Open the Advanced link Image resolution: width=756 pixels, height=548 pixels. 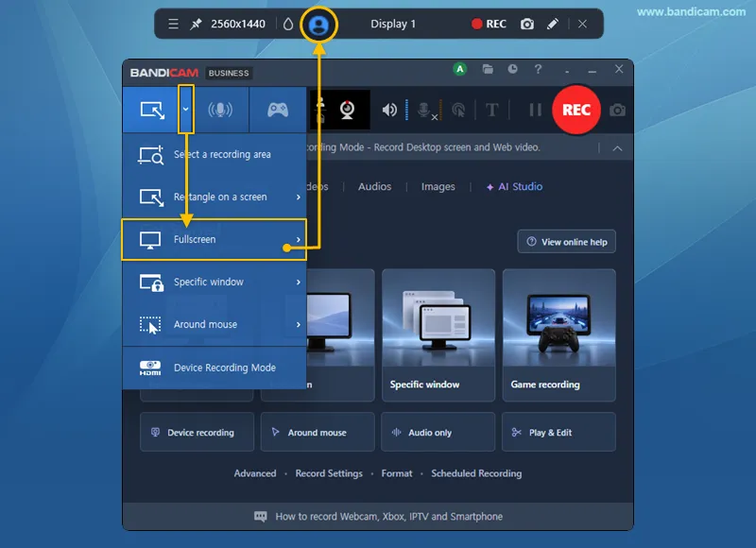point(255,473)
